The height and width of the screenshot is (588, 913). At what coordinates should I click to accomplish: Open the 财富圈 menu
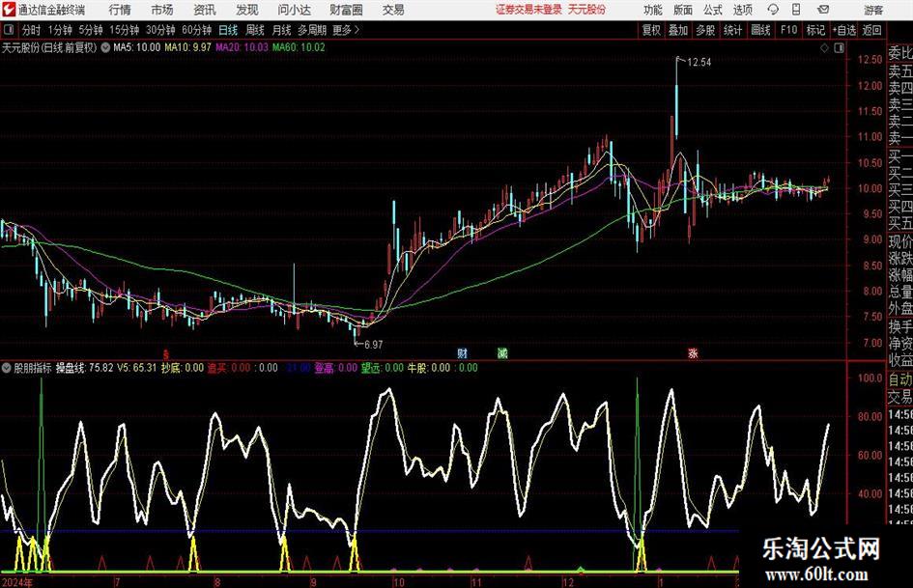346,10
